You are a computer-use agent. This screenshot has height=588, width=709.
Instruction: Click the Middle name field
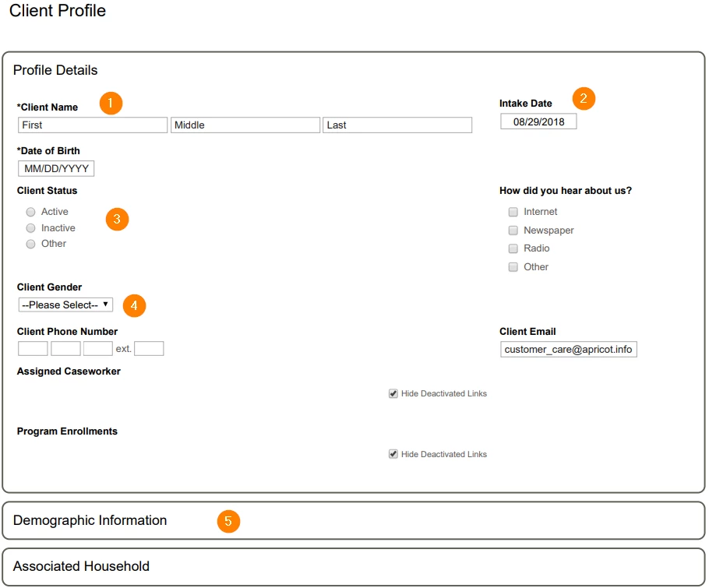pos(245,125)
